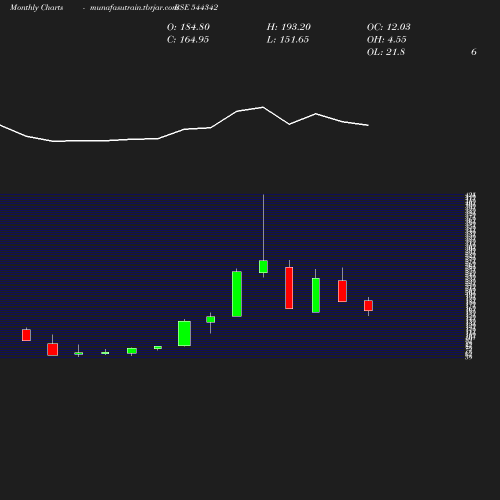This screenshot has width=500, height=500.
Task: Click the candle with the tallest upper wick
Action: (x=263, y=266)
